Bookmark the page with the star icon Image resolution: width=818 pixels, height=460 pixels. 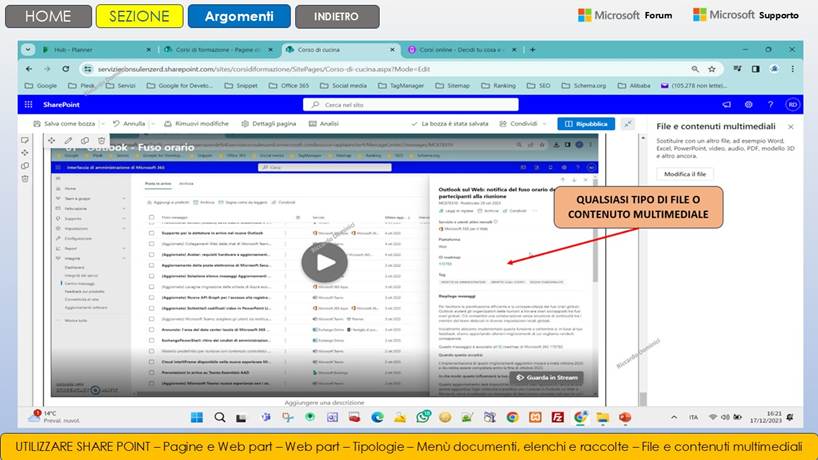tap(712, 69)
